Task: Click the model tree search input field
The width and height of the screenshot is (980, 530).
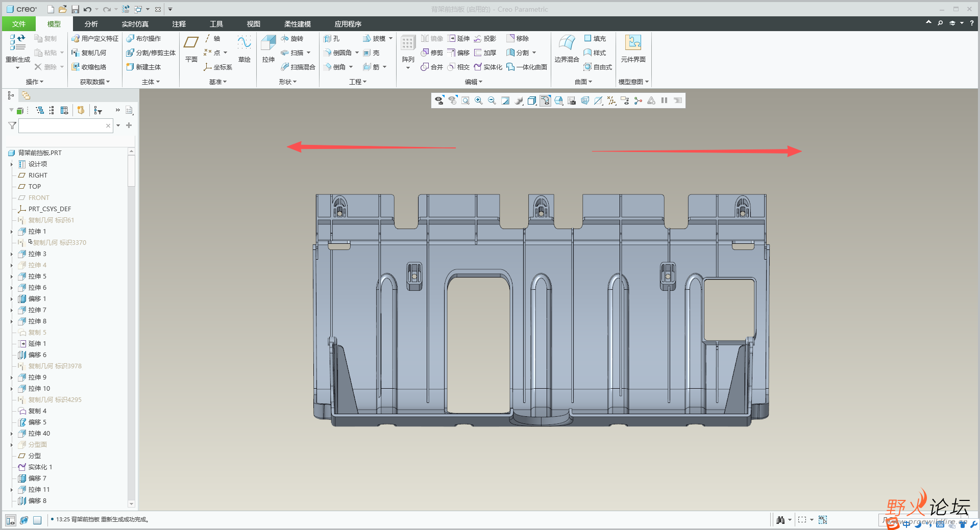Action: pos(61,125)
